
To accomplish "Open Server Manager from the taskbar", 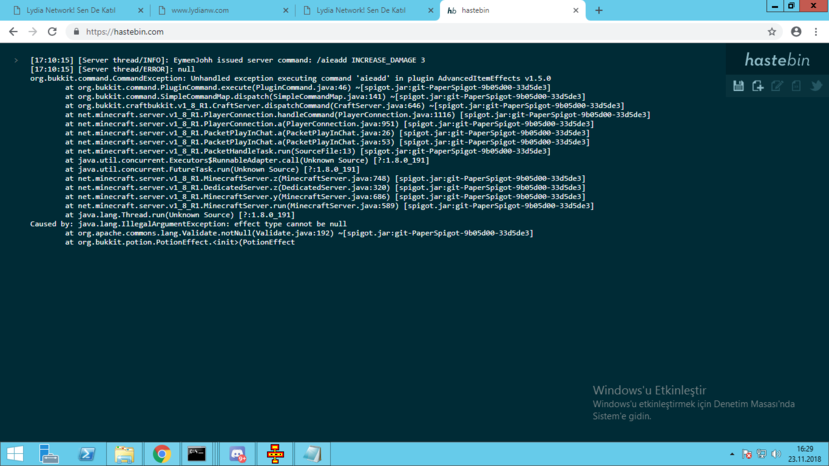I will 49,454.
